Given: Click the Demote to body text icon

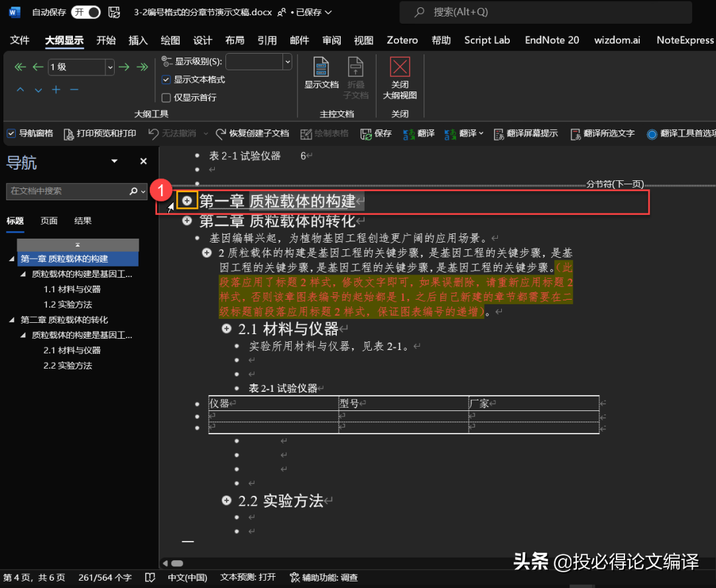Looking at the screenshot, I should [x=142, y=67].
